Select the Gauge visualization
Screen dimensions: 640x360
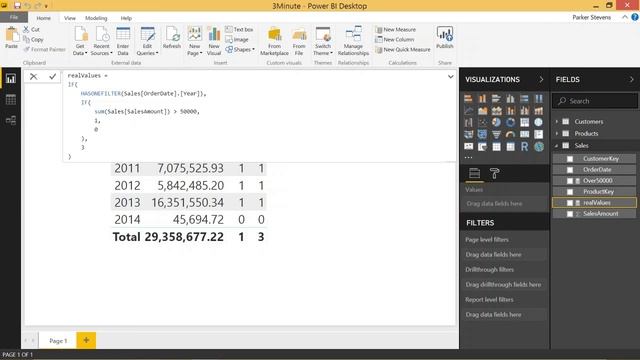(x=510, y=134)
